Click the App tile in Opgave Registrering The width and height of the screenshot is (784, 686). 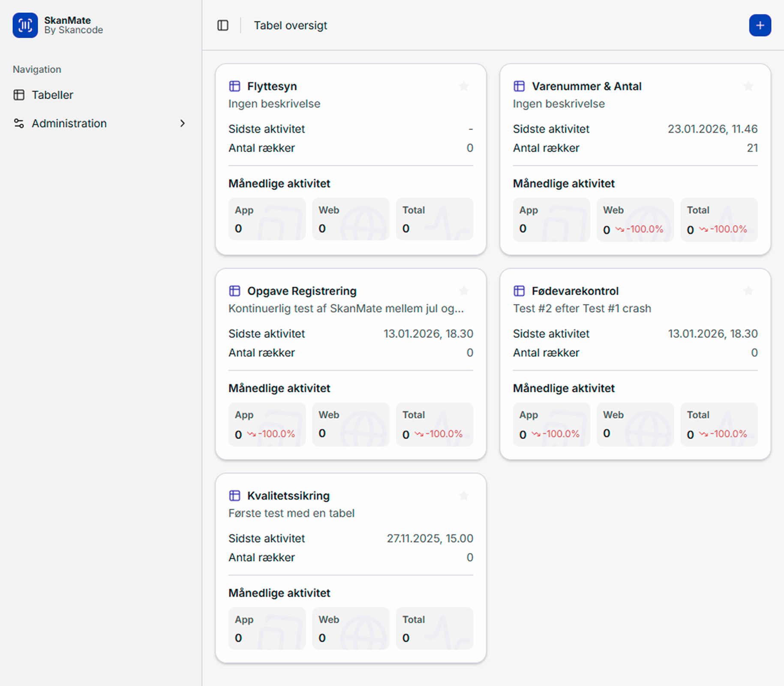click(x=267, y=424)
